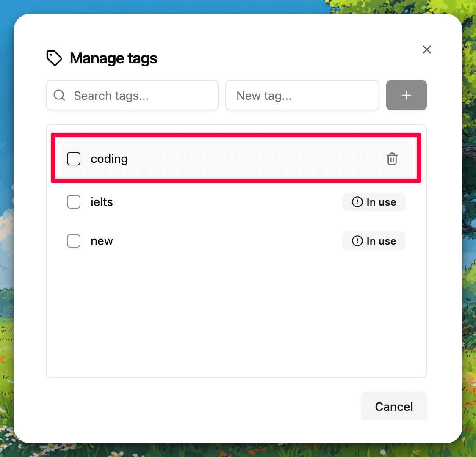Viewport: 476px width, 457px height.
Task: Close the Manage tags dialog with X
Action: click(x=426, y=50)
